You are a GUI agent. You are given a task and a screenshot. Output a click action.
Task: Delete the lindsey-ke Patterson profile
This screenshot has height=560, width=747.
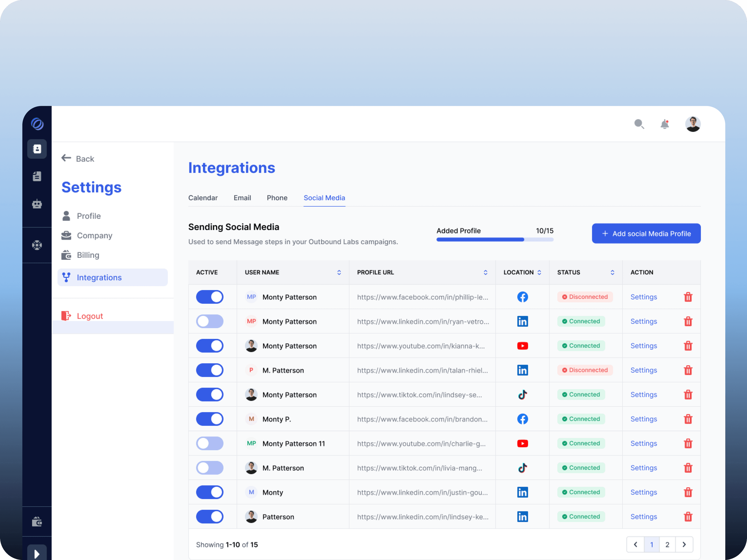coord(688,516)
